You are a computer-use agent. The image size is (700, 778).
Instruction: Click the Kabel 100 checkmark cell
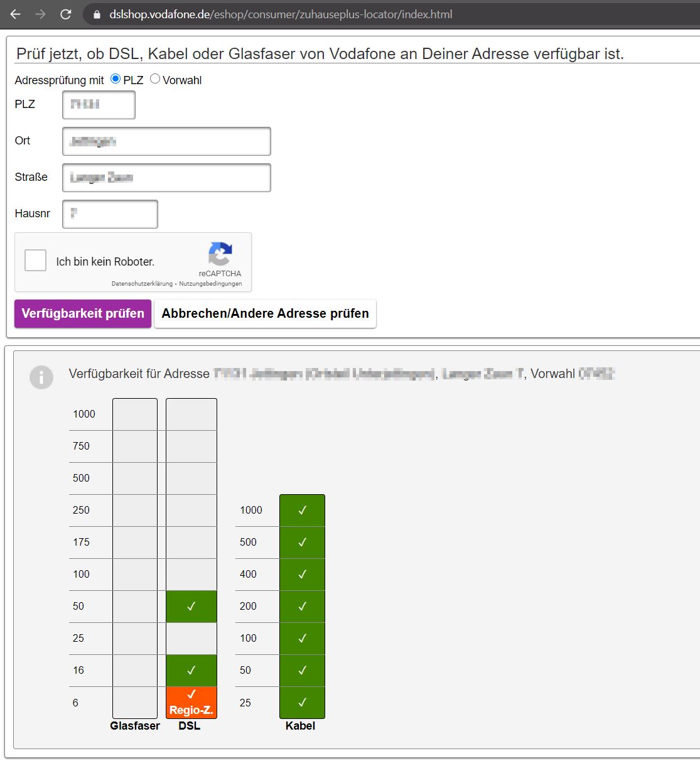coord(302,639)
